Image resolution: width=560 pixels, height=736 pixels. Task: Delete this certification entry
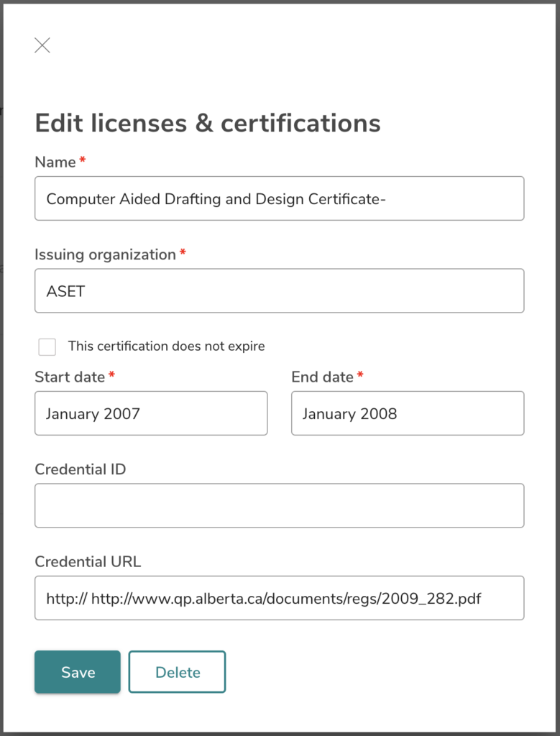(x=177, y=672)
